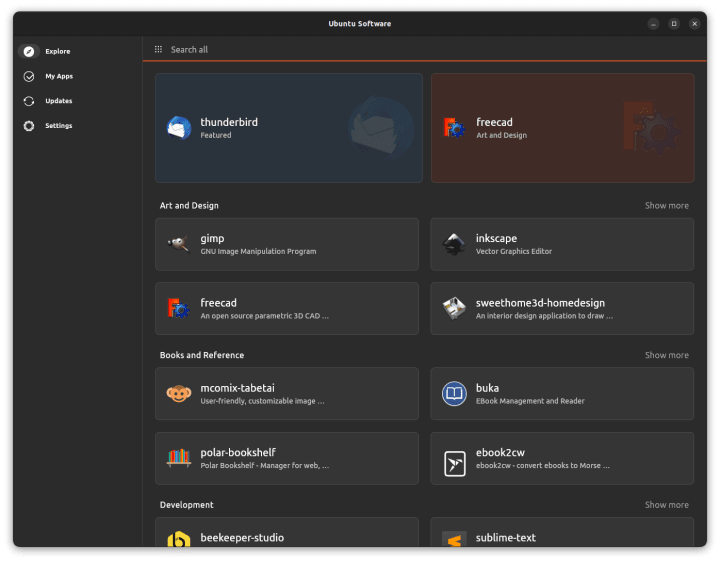This screenshot has width=720, height=561.
Task: Click the freecad icon in Art and Design list
Action: tap(179, 309)
